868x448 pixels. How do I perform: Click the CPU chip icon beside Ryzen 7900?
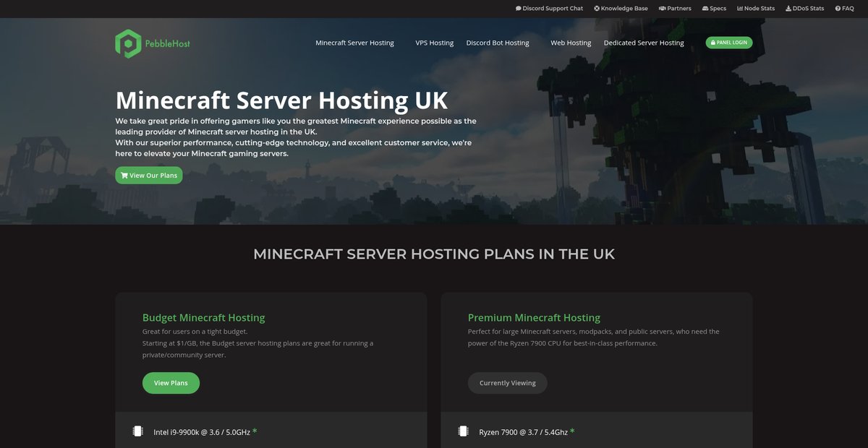463,431
